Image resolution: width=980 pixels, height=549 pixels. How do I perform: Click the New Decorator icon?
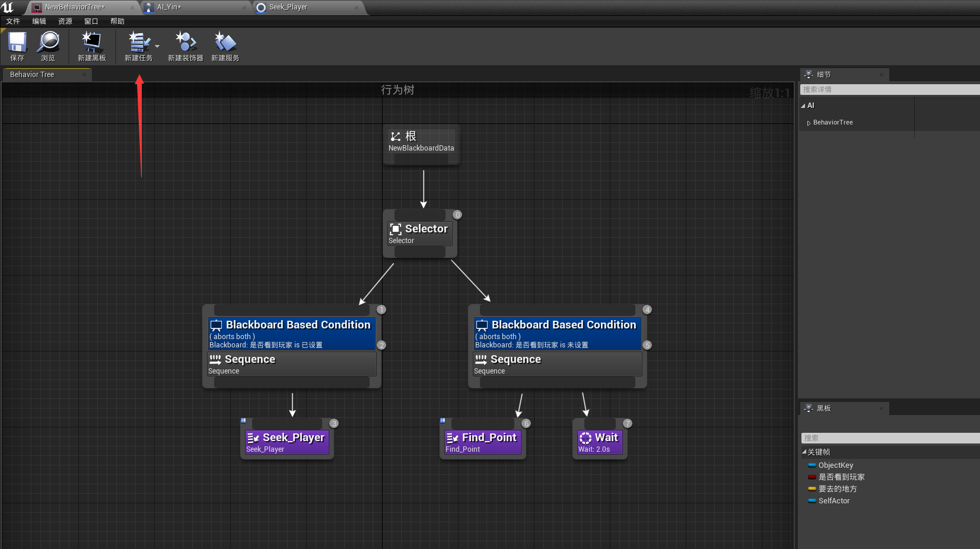(185, 43)
